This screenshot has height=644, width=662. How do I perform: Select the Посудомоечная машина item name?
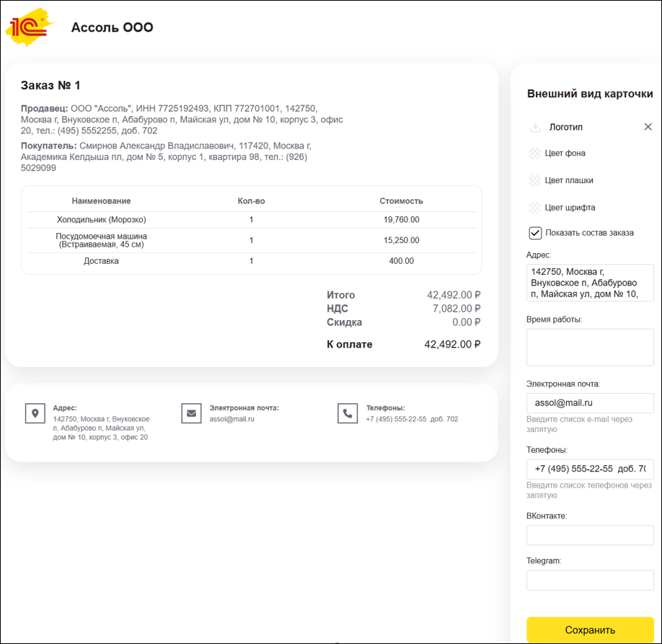tap(102, 240)
